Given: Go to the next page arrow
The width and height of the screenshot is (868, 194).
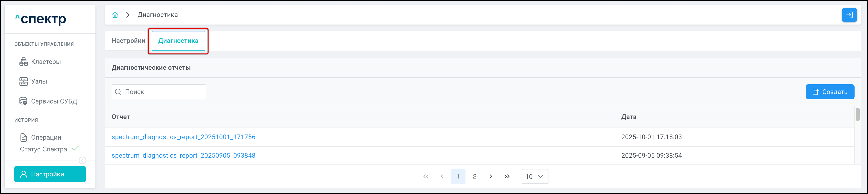Looking at the screenshot, I should (491, 176).
